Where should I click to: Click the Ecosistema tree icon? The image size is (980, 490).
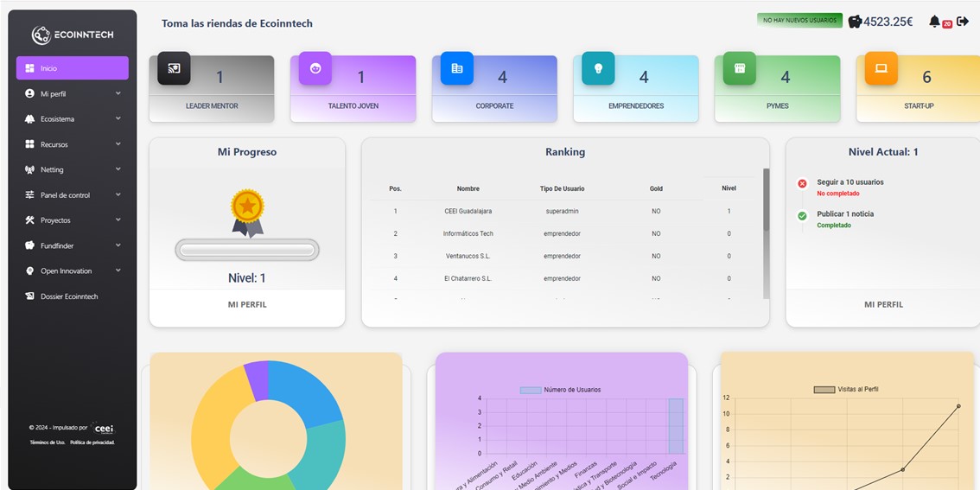point(29,118)
